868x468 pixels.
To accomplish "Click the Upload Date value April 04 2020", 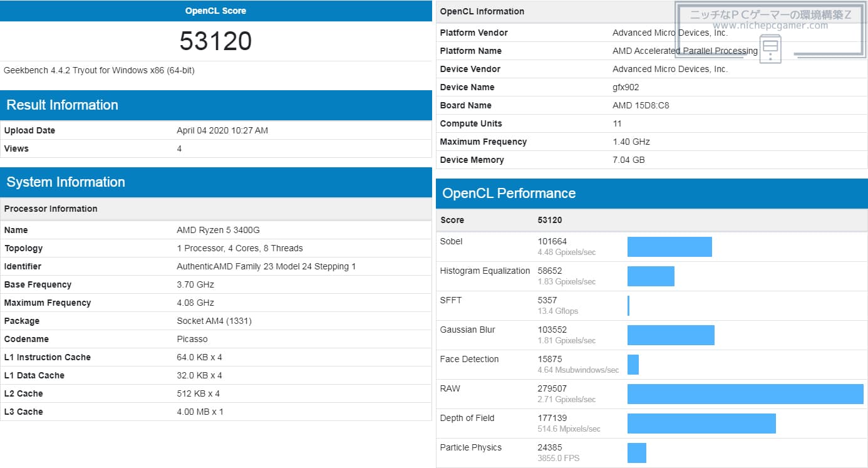I will click(x=222, y=130).
